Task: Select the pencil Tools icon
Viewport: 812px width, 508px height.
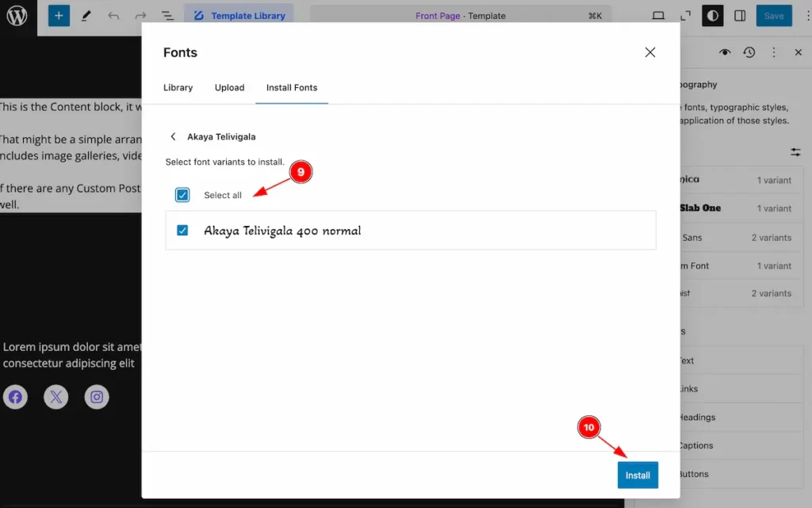Action: [86, 16]
